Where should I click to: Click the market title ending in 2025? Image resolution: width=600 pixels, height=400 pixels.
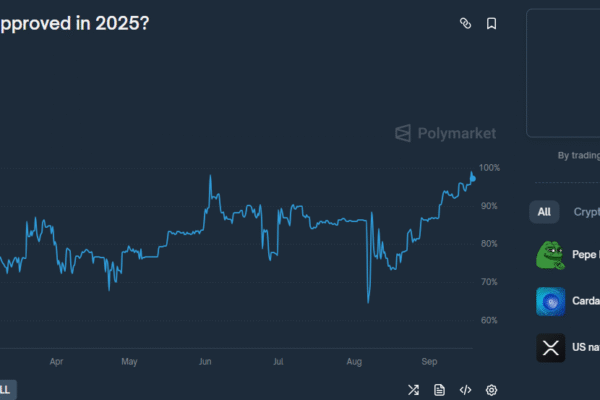[75, 22]
